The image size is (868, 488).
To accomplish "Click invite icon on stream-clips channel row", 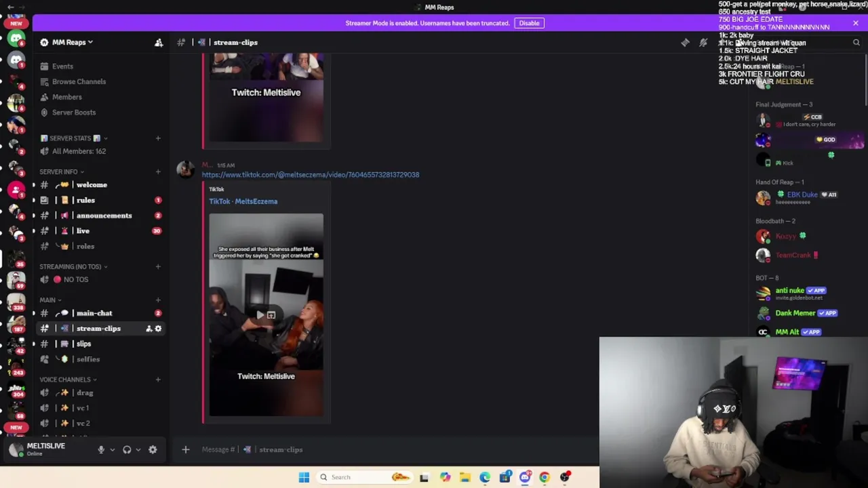I will coord(149,329).
